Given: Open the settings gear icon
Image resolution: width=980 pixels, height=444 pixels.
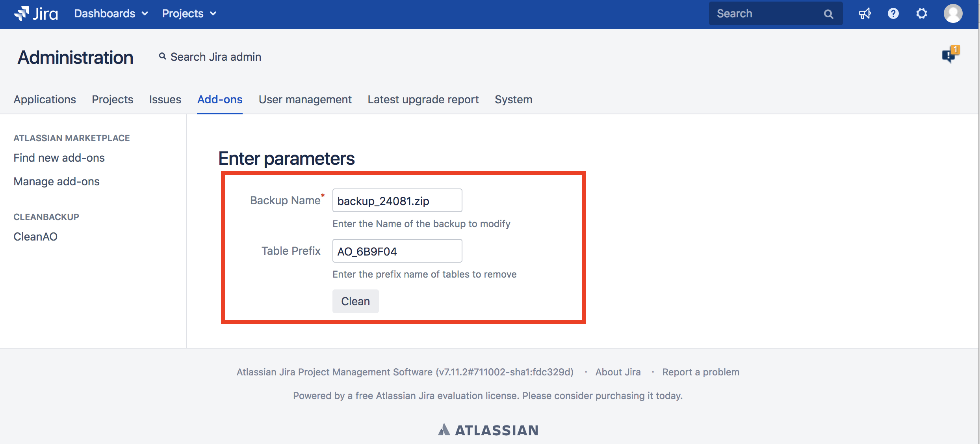Looking at the screenshot, I should (921, 14).
